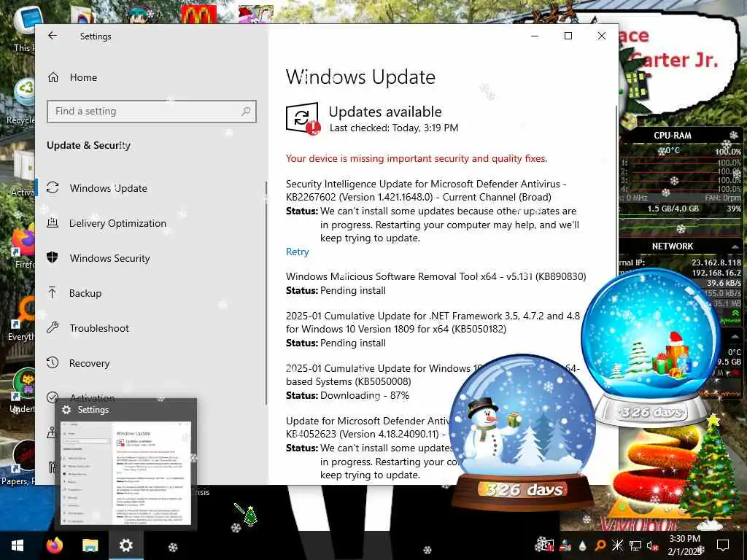The image size is (747, 560).
Task: Click the Update & Security section heading
Action: [x=88, y=145]
